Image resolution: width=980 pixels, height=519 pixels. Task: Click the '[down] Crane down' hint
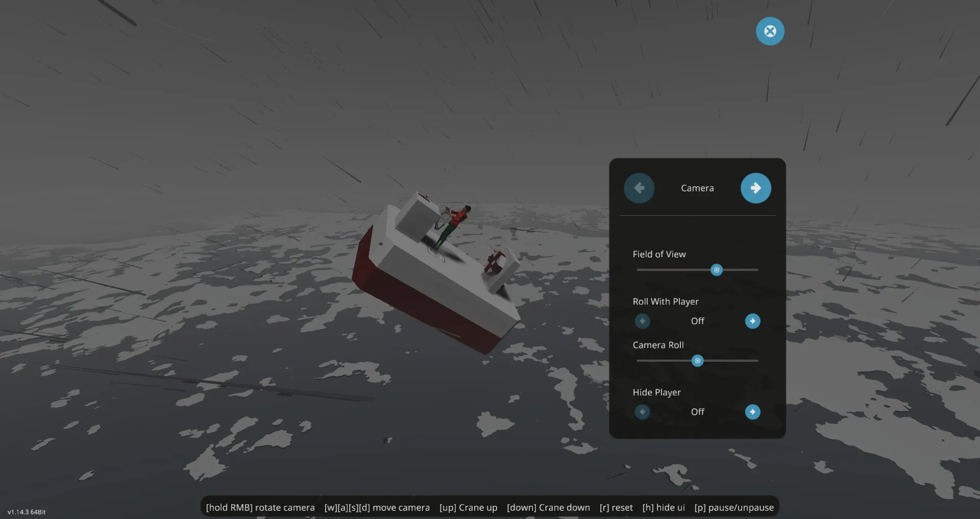click(548, 508)
